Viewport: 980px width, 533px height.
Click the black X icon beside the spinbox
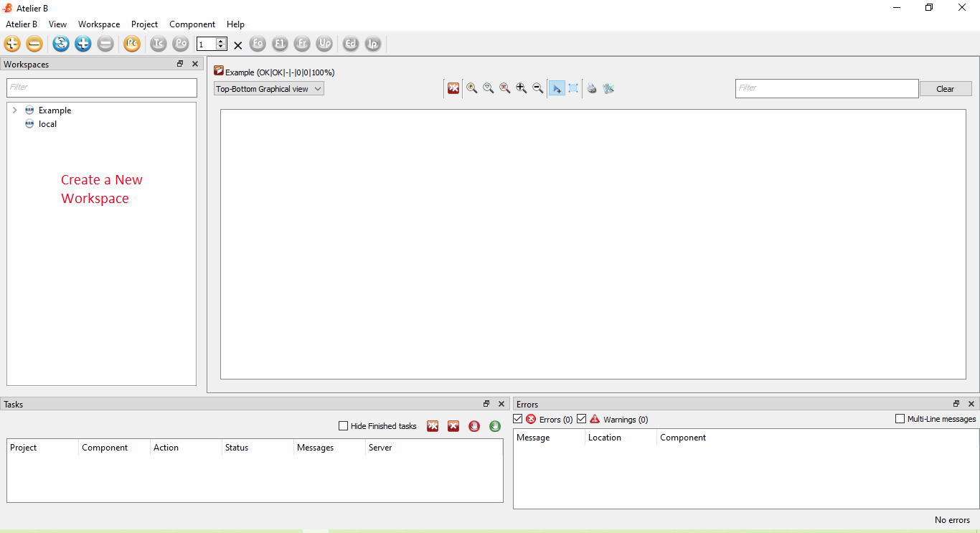238,45
